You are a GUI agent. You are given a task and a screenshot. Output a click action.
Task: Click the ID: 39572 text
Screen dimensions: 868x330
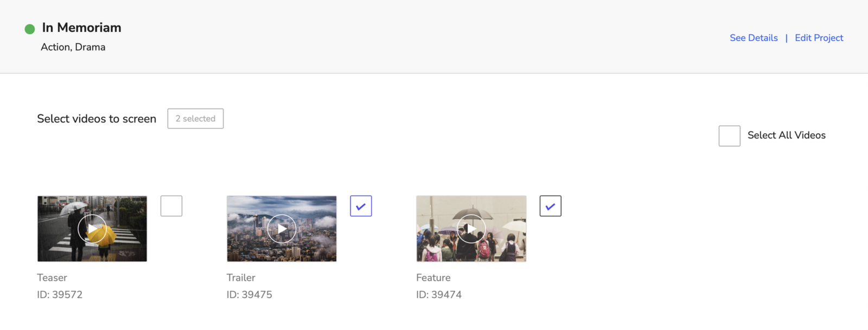click(x=60, y=295)
